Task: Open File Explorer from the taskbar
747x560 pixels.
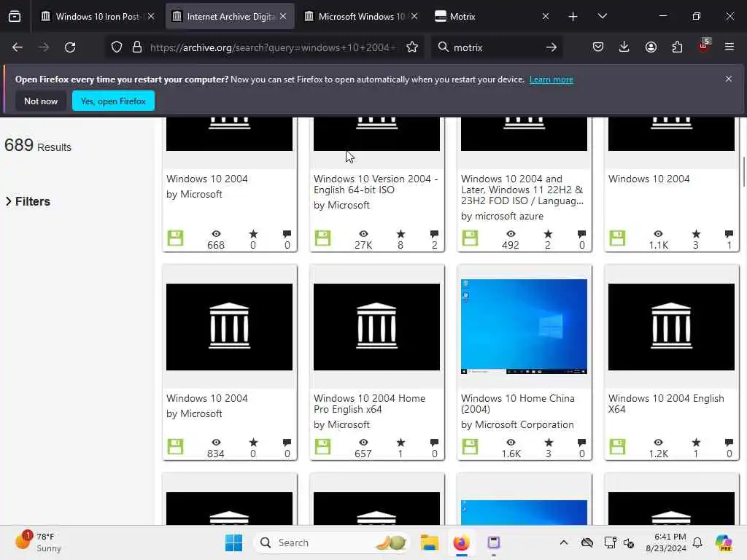Action: tap(429, 542)
